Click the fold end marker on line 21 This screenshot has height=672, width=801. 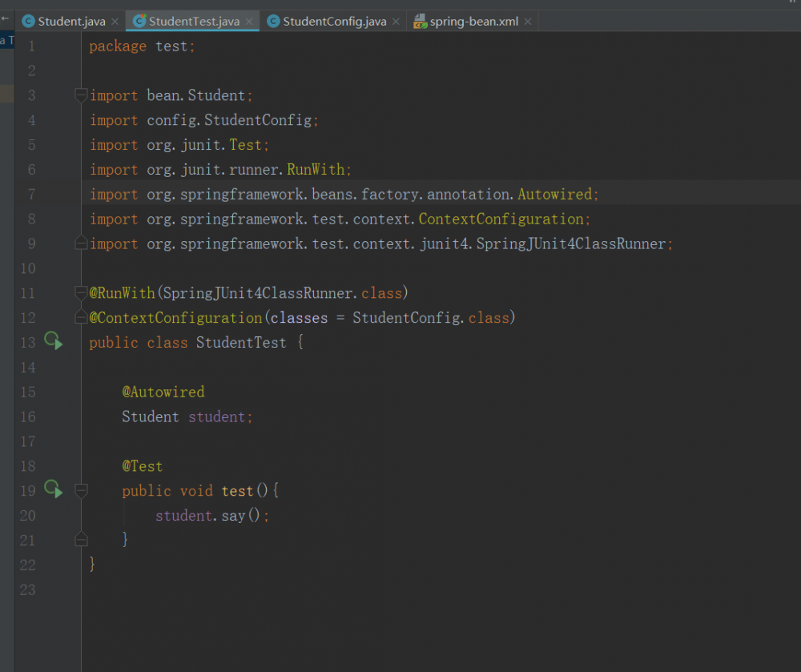pos(80,539)
